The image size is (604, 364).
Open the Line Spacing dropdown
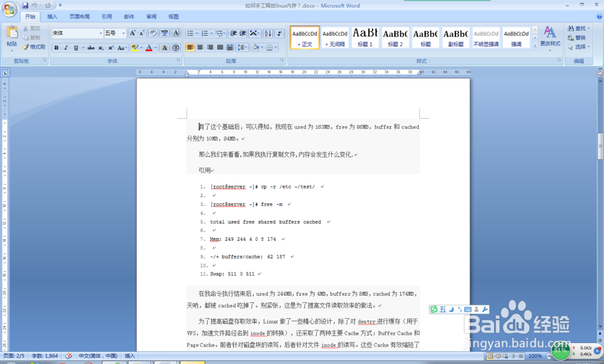click(242, 47)
